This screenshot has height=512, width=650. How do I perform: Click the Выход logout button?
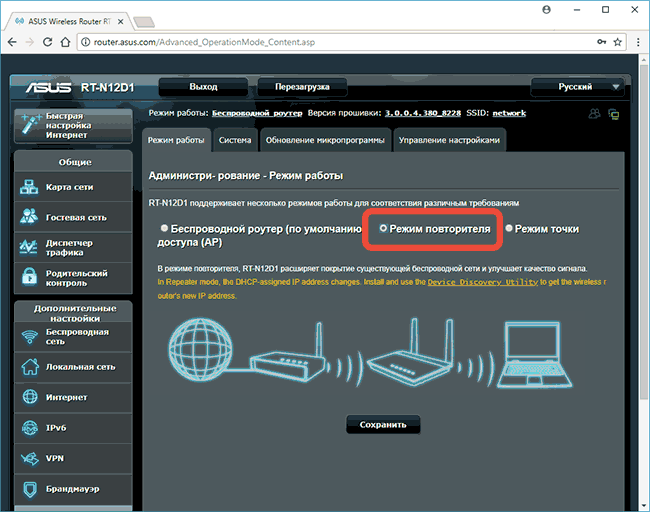click(x=204, y=87)
